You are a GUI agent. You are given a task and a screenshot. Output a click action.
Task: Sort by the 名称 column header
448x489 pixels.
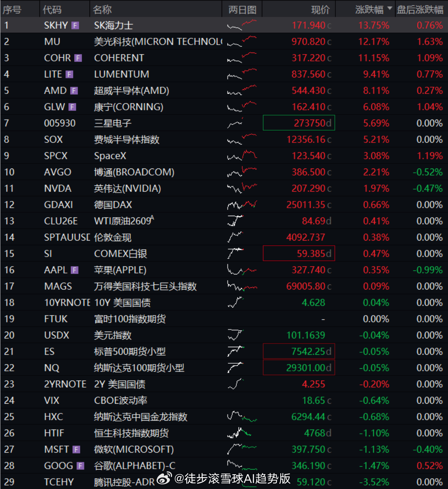tap(102, 10)
